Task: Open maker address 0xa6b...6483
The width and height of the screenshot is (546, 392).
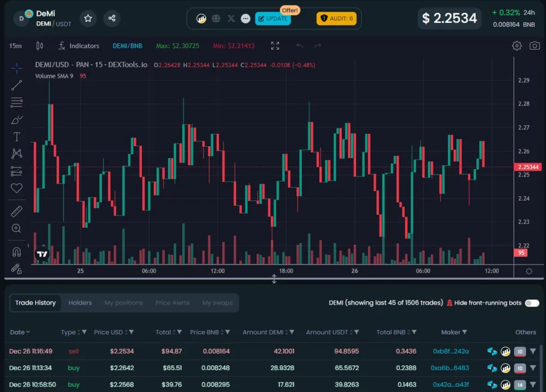Action: tap(450, 368)
